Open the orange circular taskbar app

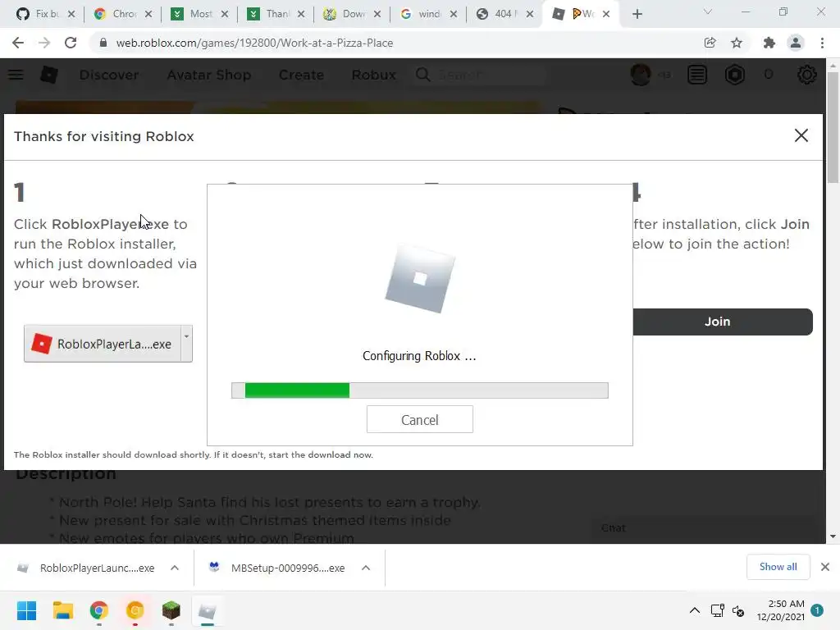pos(135,610)
